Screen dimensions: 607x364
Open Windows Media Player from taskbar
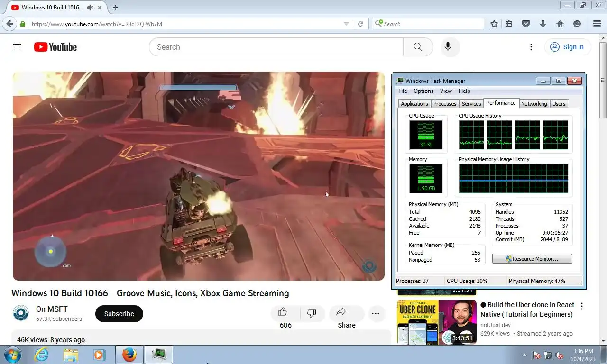tap(99, 355)
